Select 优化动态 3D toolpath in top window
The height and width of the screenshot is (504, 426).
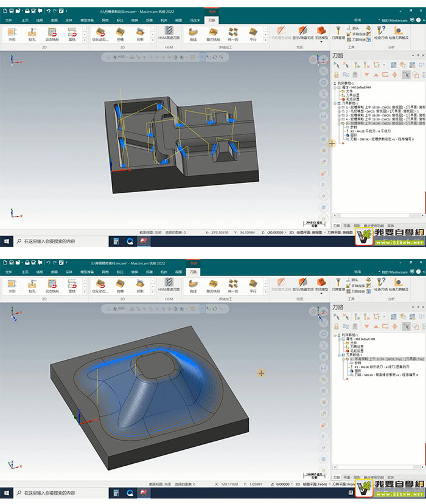[100, 35]
